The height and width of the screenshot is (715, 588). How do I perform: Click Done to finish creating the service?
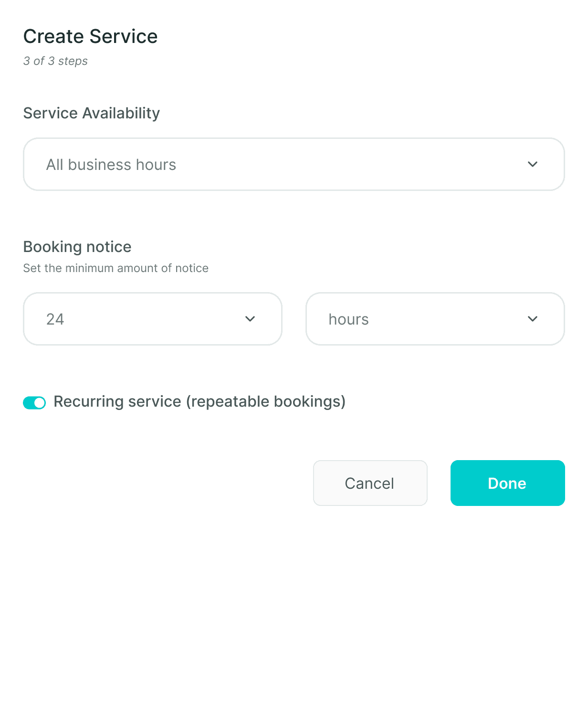click(508, 483)
